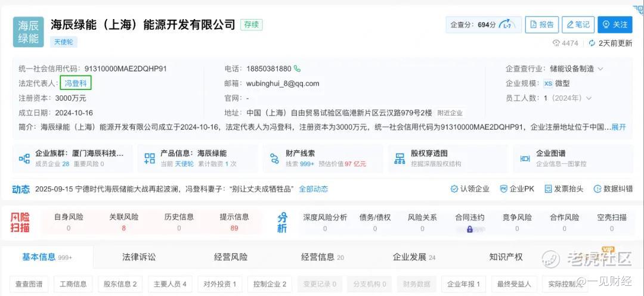This screenshot has height=296, width=644.
Task: Open the 笔记 notes button
Action: click(x=578, y=24)
